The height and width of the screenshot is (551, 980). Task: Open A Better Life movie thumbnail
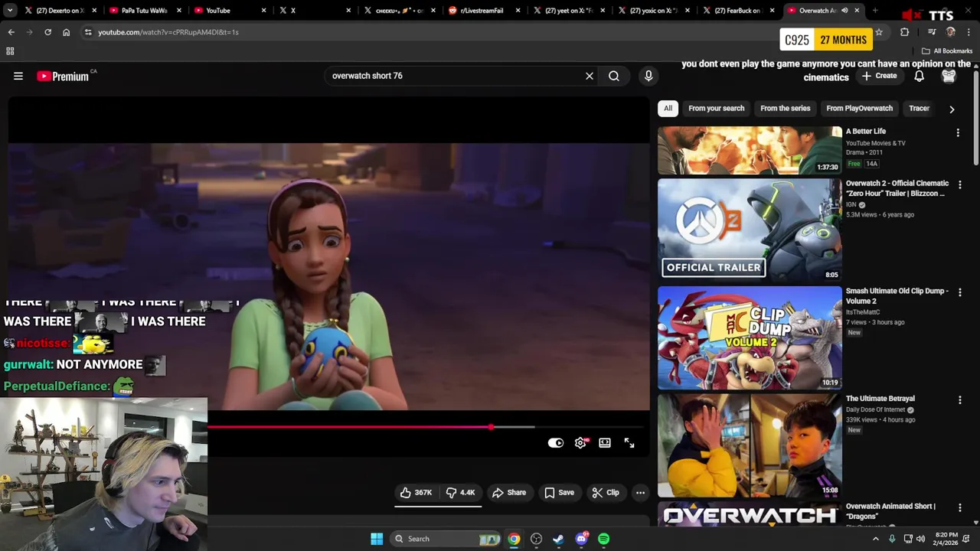750,150
